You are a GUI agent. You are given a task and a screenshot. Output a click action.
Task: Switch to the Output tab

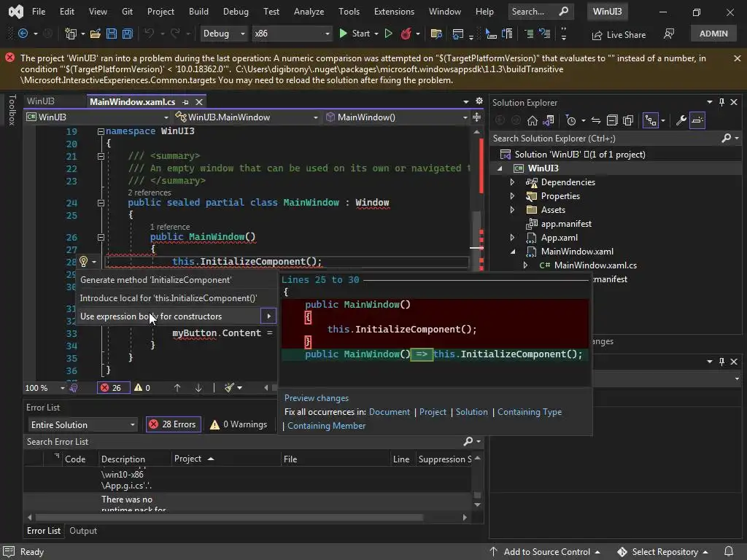point(83,531)
